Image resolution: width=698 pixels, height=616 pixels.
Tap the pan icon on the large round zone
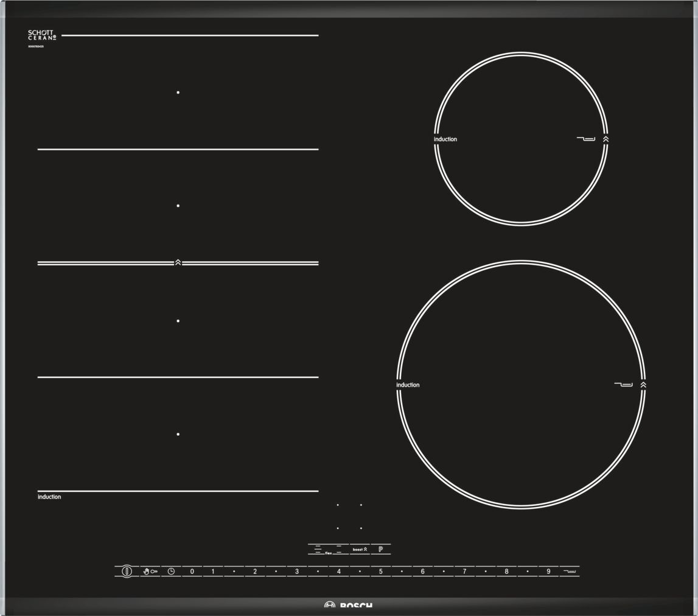click(x=623, y=385)
